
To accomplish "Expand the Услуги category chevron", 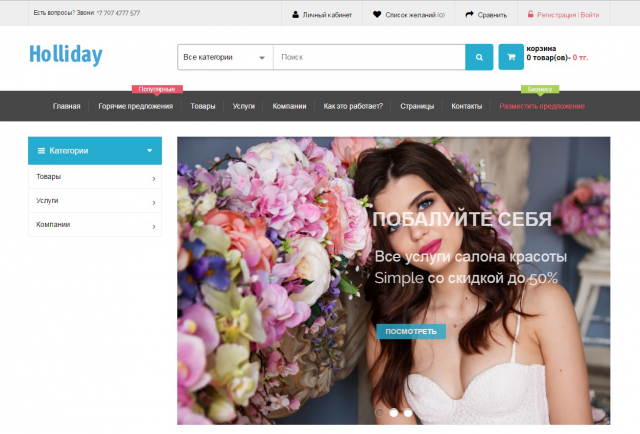I will click(x=154, y=203).
